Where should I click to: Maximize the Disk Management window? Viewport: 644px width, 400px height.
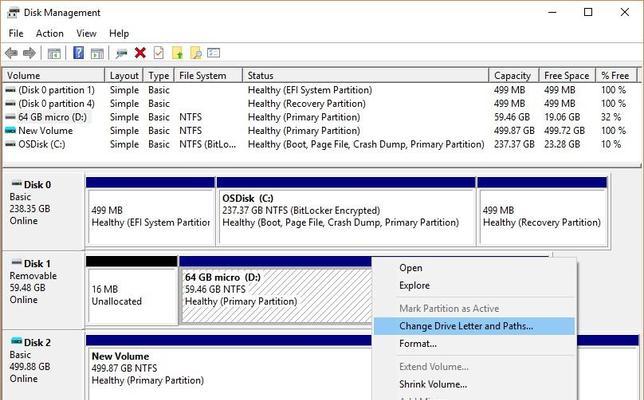(x=588, y=12)
